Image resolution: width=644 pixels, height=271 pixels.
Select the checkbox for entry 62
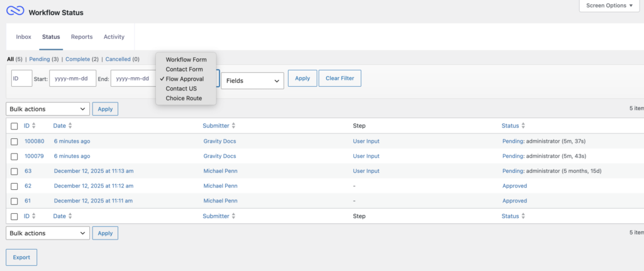click(x=14, y=186)
